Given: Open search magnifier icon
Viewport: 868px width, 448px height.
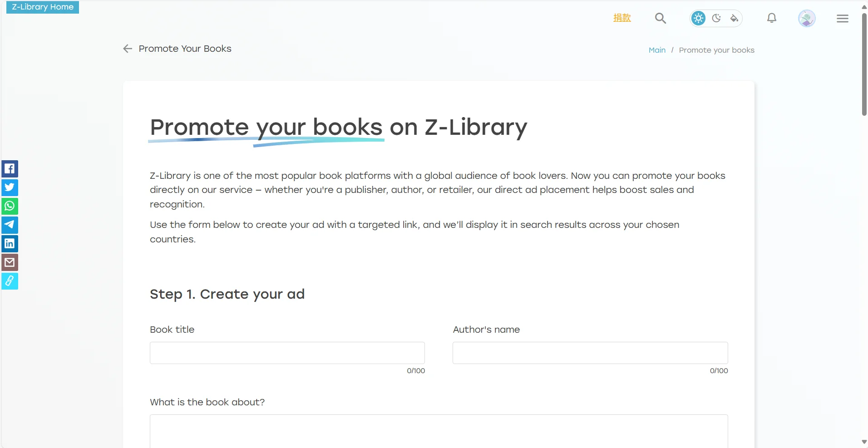Looking at the screenshot, I should (661, 18).
